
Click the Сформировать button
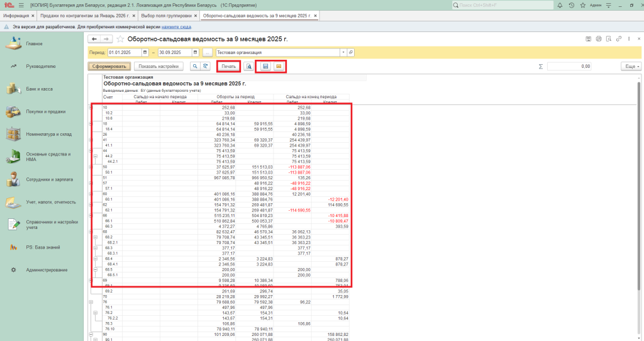coord(109,66)
